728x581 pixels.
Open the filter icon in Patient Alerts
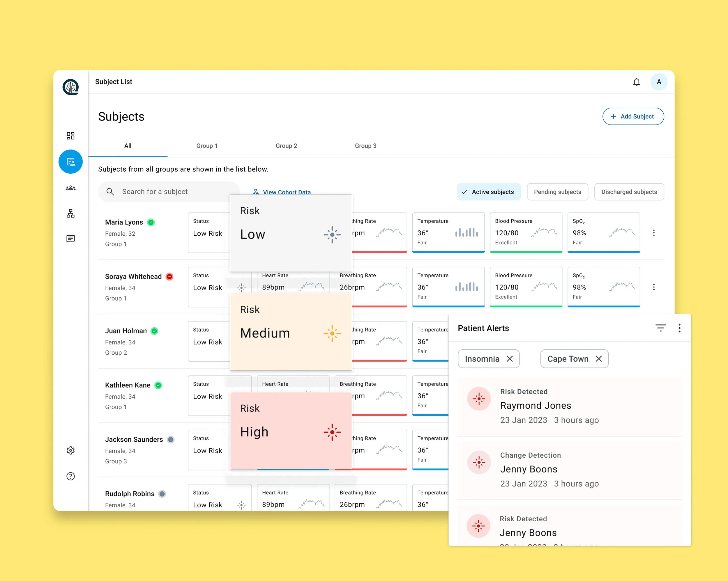(661, 328)
